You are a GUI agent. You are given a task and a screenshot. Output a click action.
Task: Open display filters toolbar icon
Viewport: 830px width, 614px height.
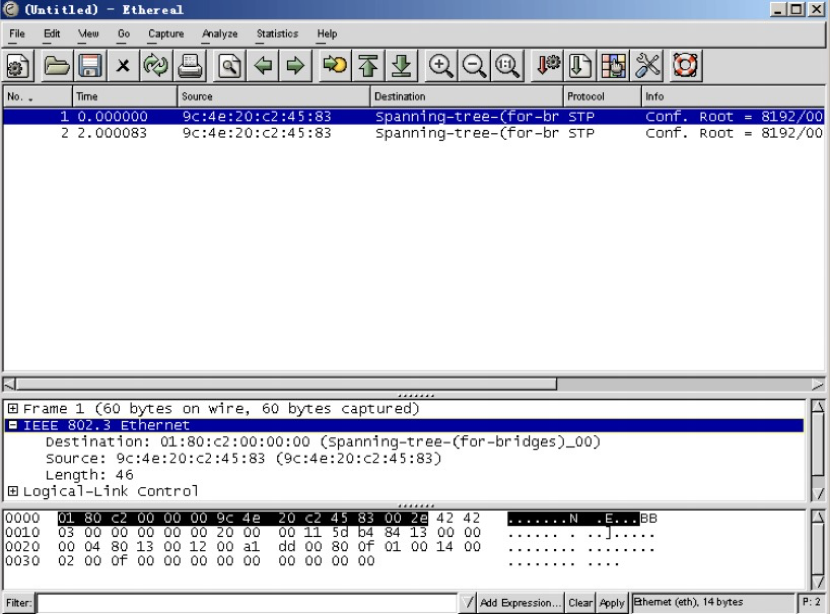(580, 66)
